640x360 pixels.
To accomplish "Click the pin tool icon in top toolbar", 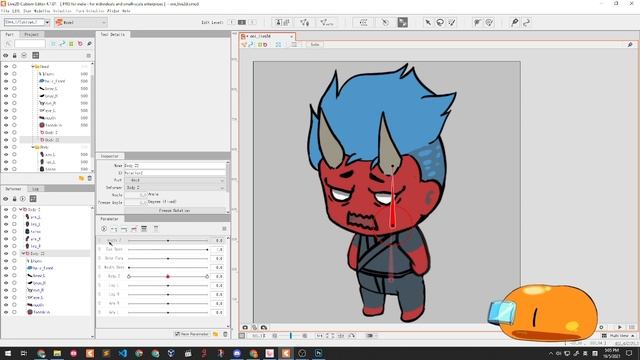I will click(x=515, y=22).
